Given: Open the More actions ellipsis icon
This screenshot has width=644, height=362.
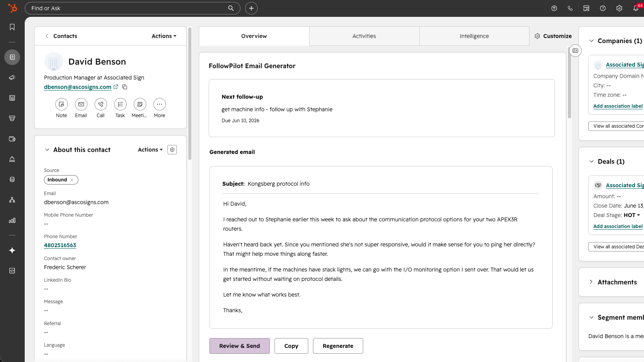Looking at the screenshot, I should pos(160,104).
